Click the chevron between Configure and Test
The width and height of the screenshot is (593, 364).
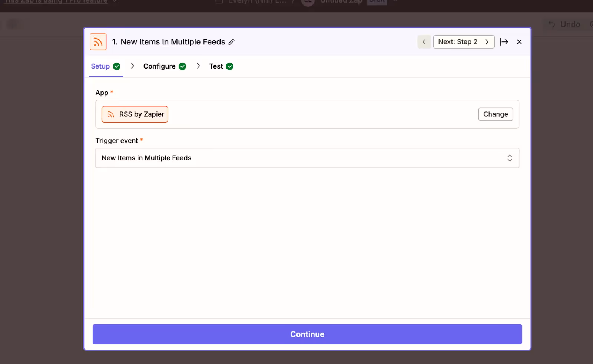pyautogui.click(x=198, y=66)
